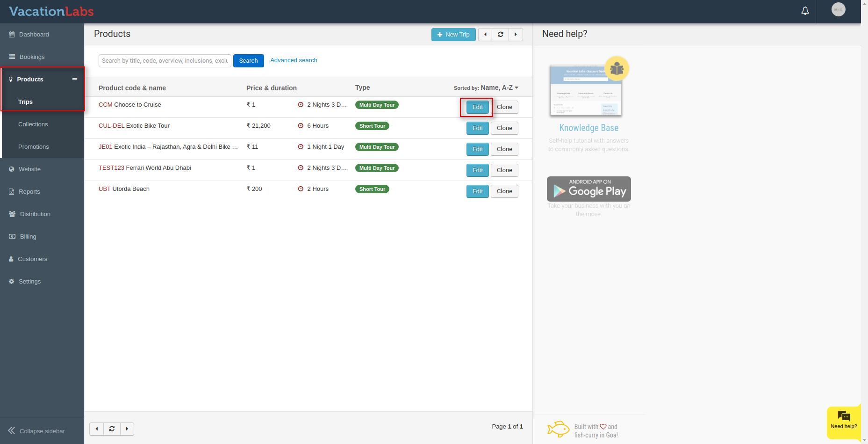Collapse the Products menu section
Viewport: 868px width, 444px height.
point(74,79)
